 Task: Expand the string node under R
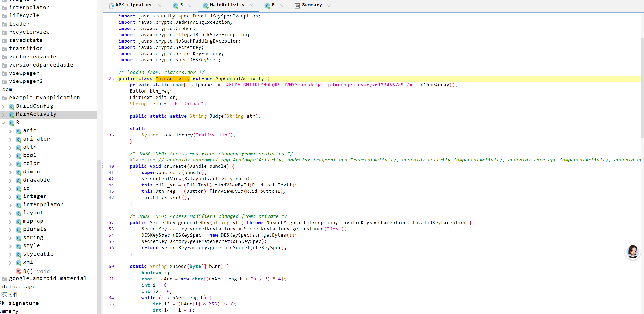click(10, 238)
